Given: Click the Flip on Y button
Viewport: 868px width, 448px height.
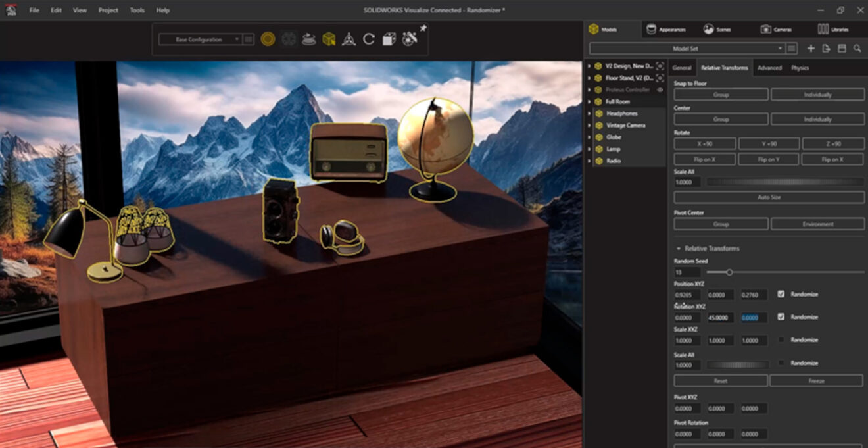Looking at the screenshot, I should pos(769,159).
